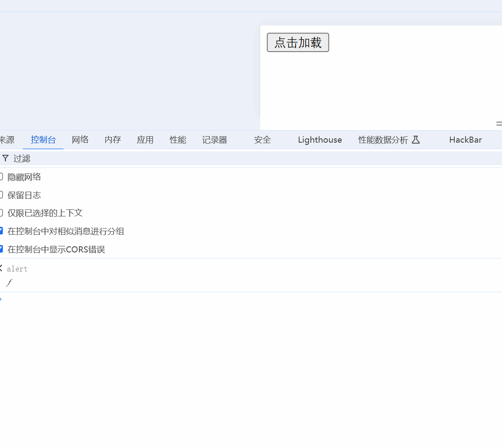Collapse the alert autocomplete suggestion entry
The height and width of the screenshot is (448, 502).
point(0,268)
